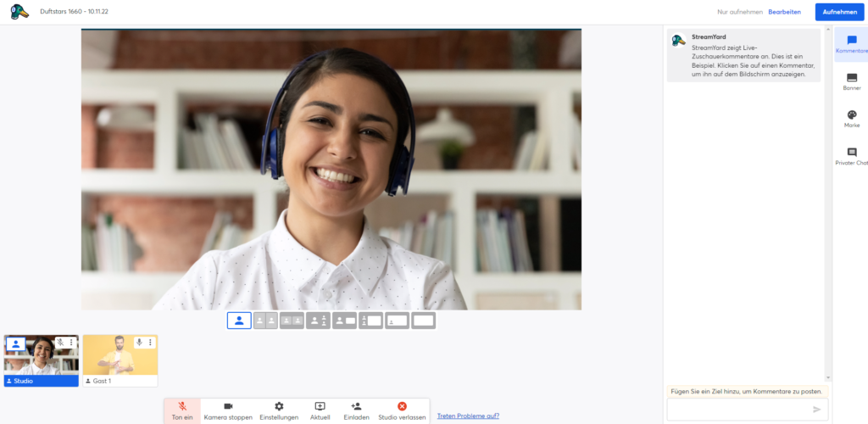The height and width of the screenshot is (424, 868).
Task: Leave studio via Studio verlassen
Action: click(x=402, y=410)
